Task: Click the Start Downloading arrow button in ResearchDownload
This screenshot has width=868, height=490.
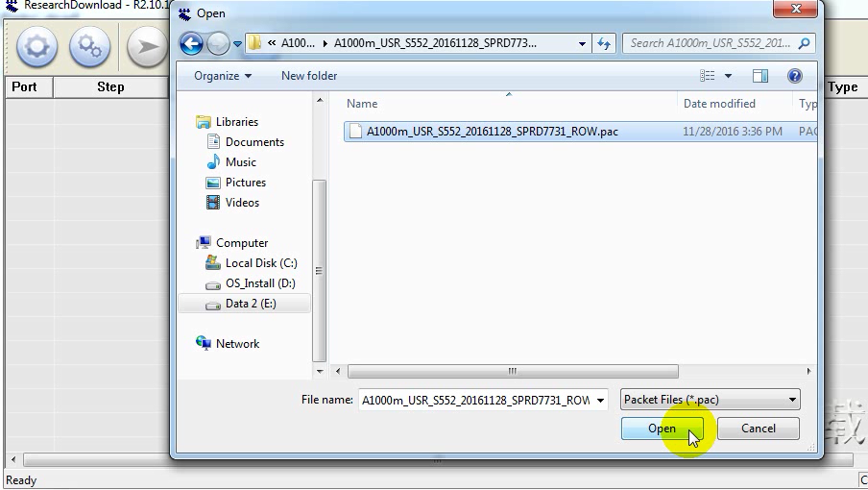Action: [147, 46]
